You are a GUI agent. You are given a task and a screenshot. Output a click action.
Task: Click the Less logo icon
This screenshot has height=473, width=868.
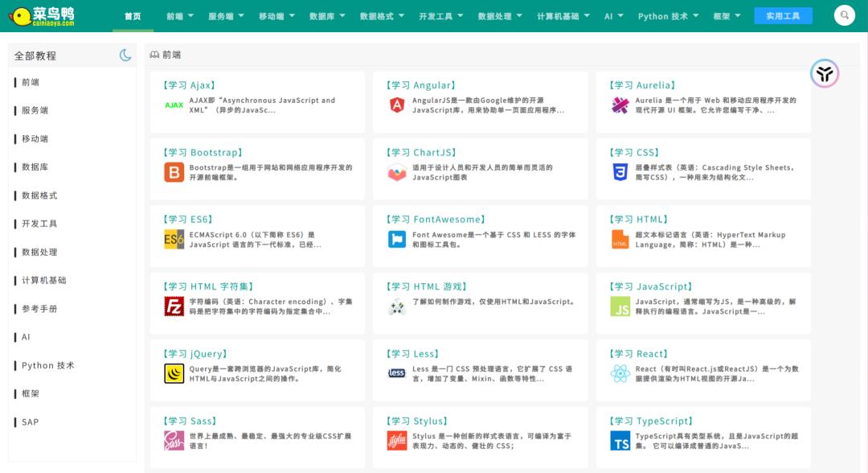click(x=397, y=373)
